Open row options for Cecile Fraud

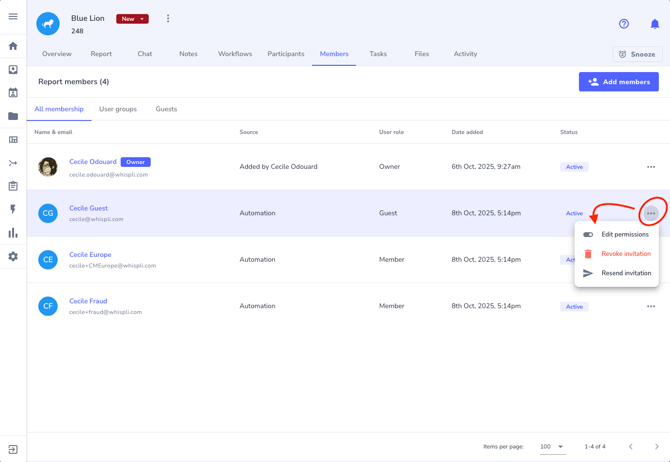651,306
